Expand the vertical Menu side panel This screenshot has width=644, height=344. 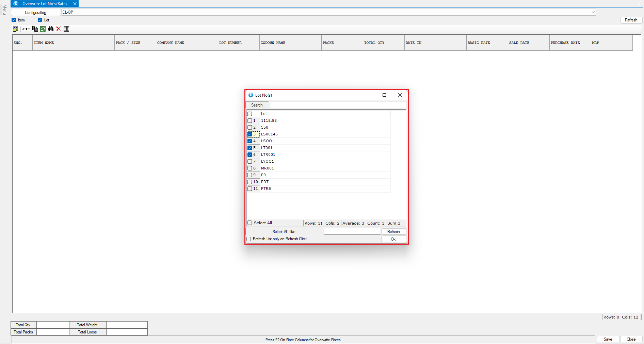point(4,10)
